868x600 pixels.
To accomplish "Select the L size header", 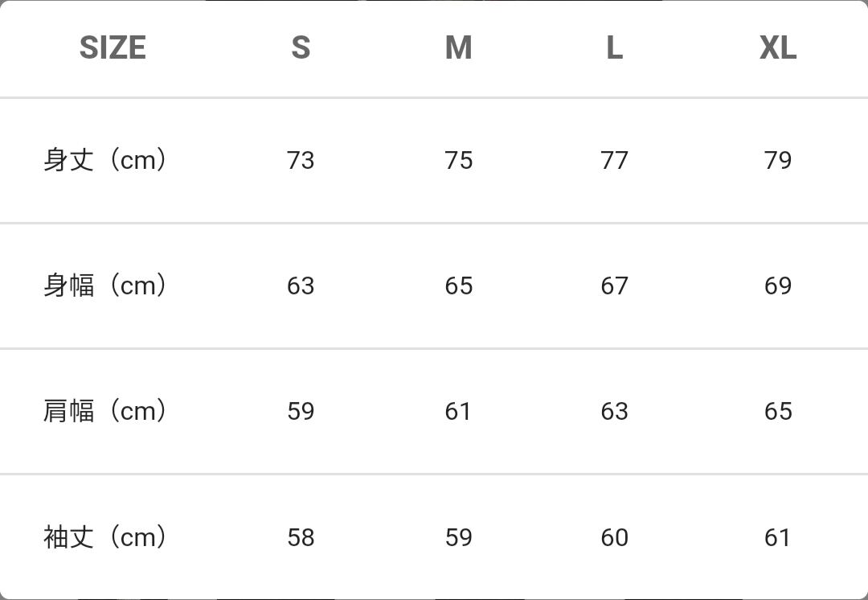I will point(614,48).
